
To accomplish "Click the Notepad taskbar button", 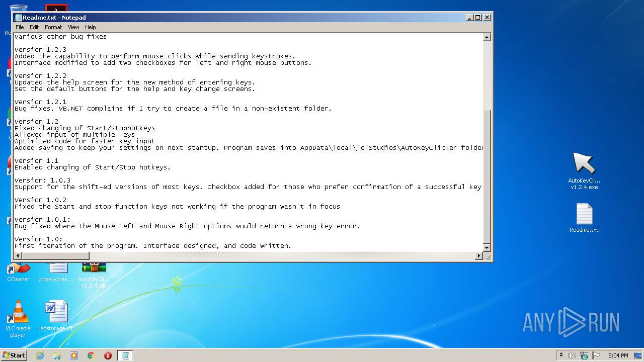I will (125, 355).
